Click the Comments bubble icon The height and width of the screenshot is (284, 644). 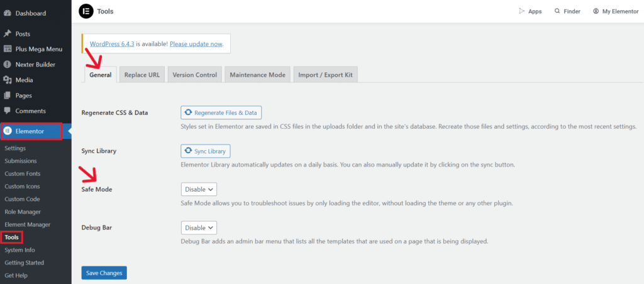click(8, 111)
